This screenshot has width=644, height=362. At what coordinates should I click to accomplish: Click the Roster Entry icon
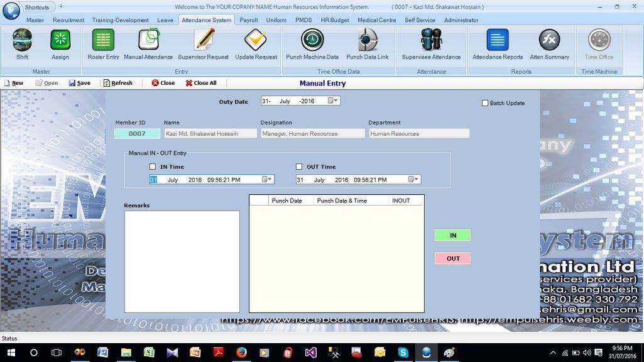click(x=103, y=40)
